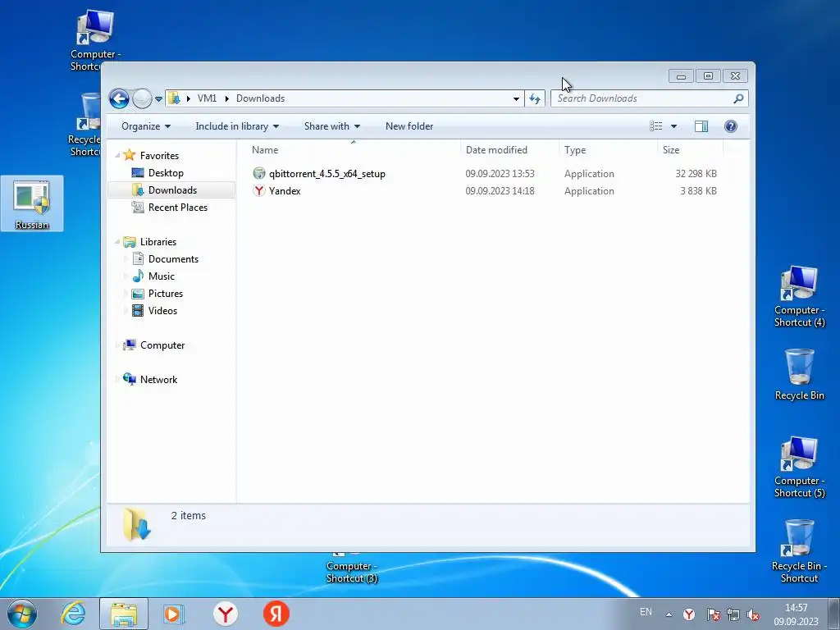The height and width of the screenshot is (630, 840).
Task: Select Computer - Shortcut (4) desktop icon
Action: [799, 296]
